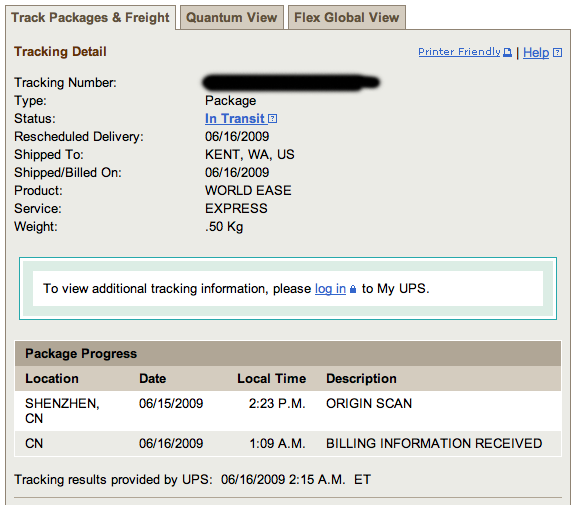Click the Tracking Detail heading

click(60, 52)
